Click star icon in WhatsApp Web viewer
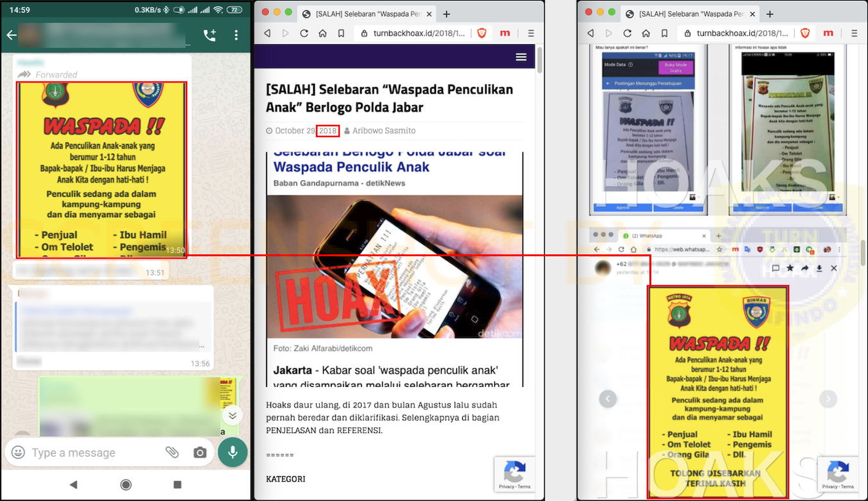The width and height of the screenshot is (868, 501). (x=790, y=268)
